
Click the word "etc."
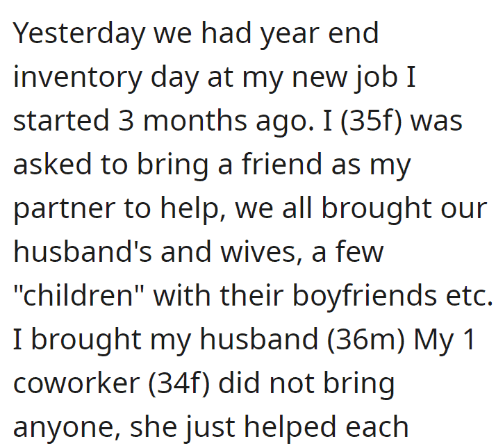[470, 297]
